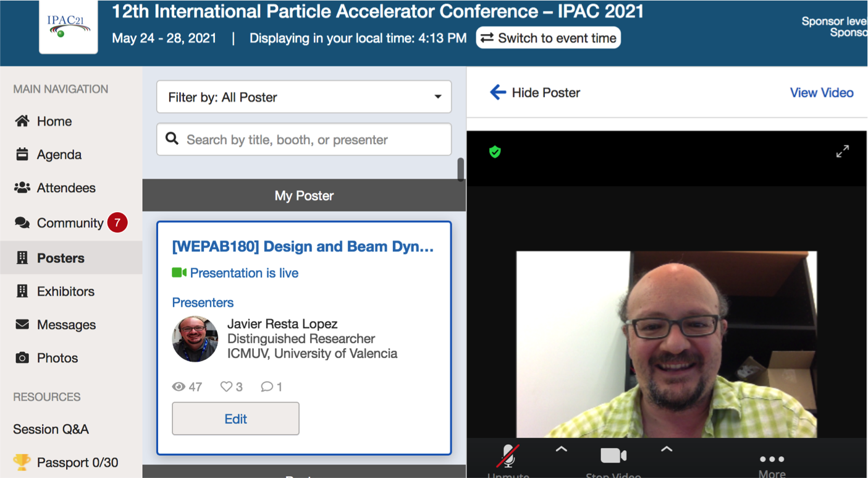The height and width of the screenshot is (478, 868).
Task: Click the Presenters label
Action: point(203,303)
